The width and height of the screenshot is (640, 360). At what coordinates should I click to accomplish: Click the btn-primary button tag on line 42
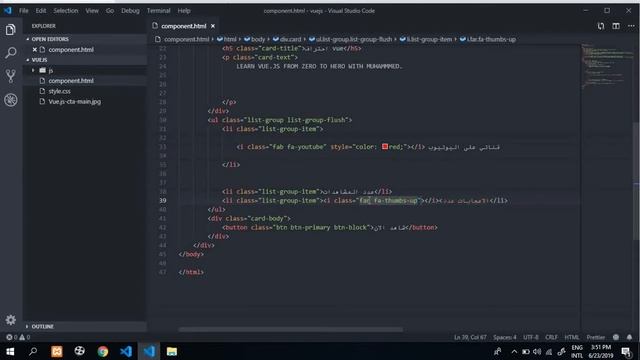[x=329, y=227]
